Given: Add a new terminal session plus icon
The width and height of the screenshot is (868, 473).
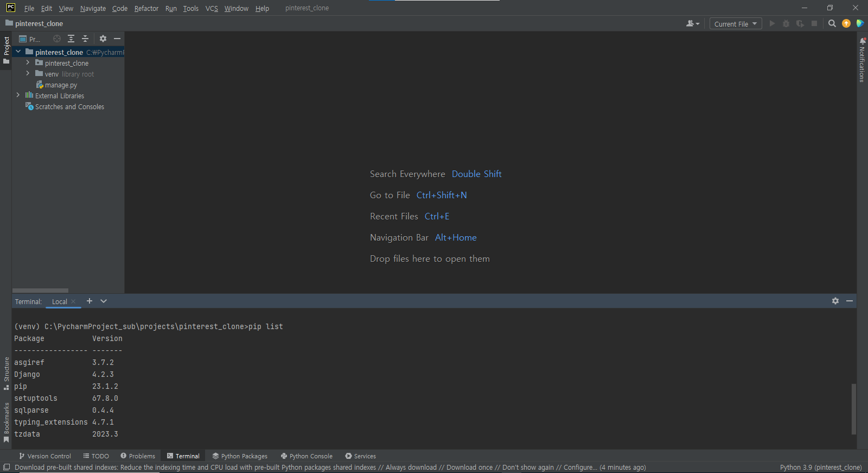Looking at the screenshot, I should (x=90, y=301).
